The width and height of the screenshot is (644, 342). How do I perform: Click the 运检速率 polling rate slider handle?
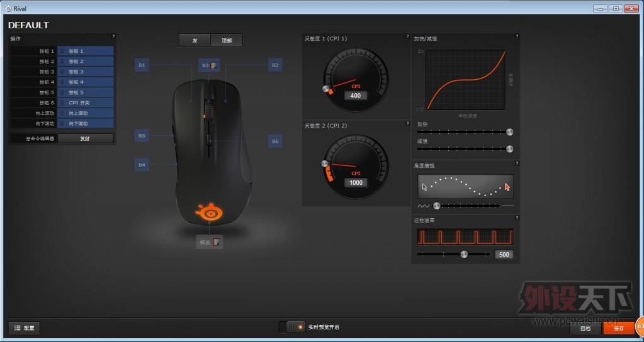click(464, 254)
